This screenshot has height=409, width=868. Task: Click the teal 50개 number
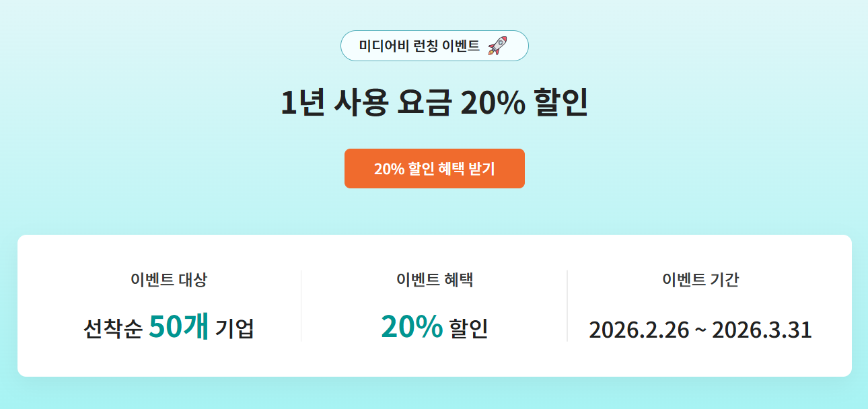click(x=178, y=328)
